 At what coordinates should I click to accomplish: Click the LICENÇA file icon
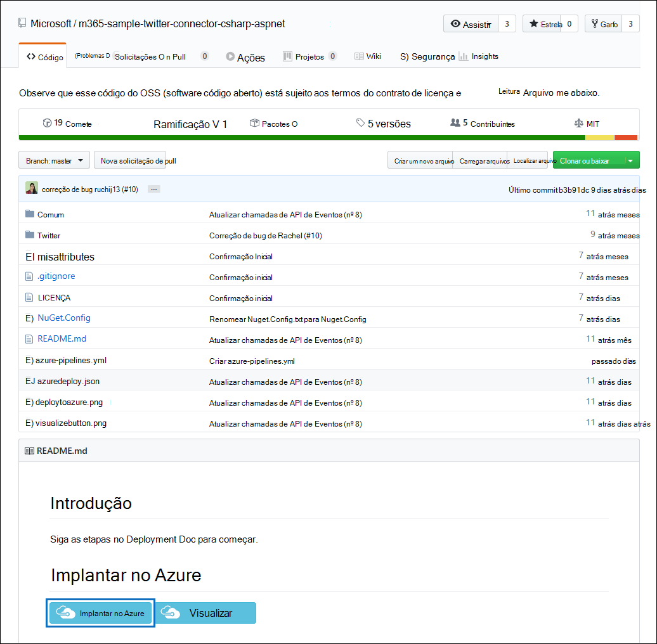point(29,297)
